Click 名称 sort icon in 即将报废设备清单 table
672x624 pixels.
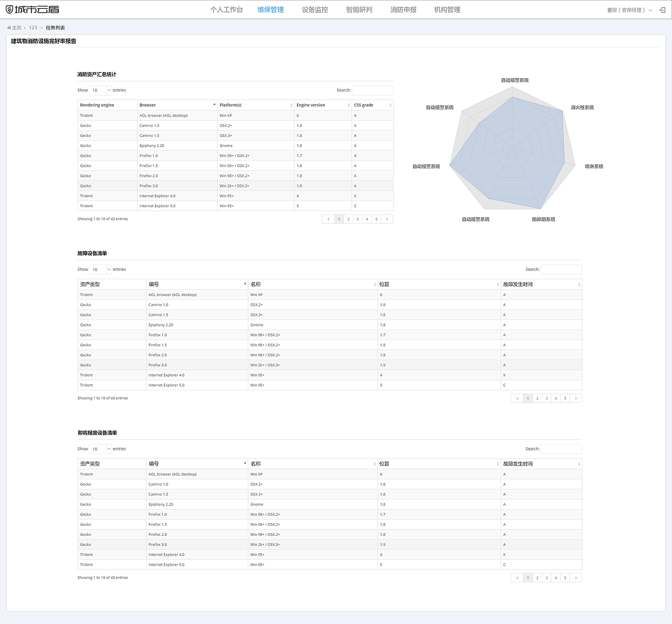[374, 464]
